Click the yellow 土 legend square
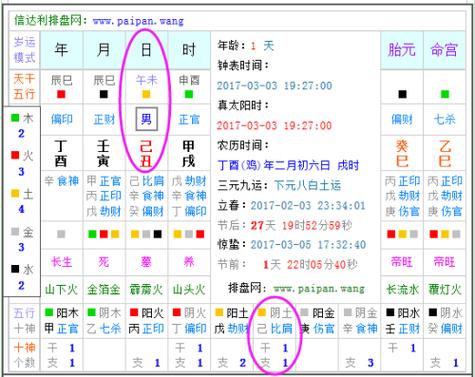 click(x=15, y=193)
